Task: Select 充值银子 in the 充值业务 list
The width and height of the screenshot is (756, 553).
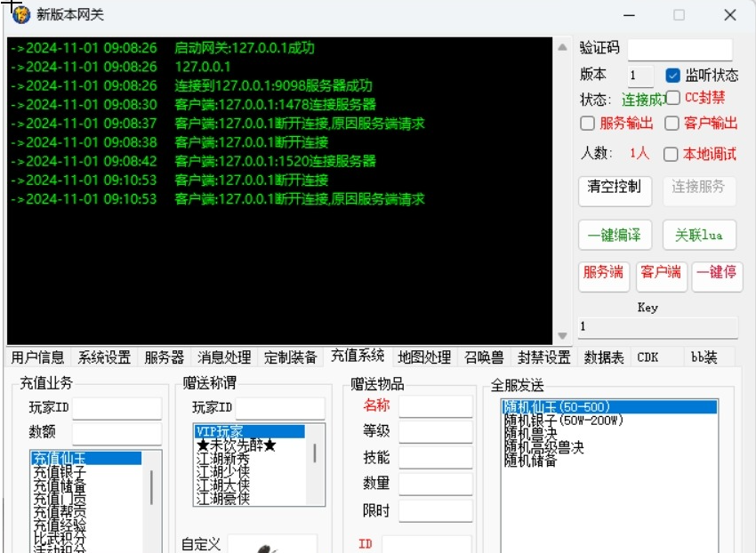Action: (60, 472)
